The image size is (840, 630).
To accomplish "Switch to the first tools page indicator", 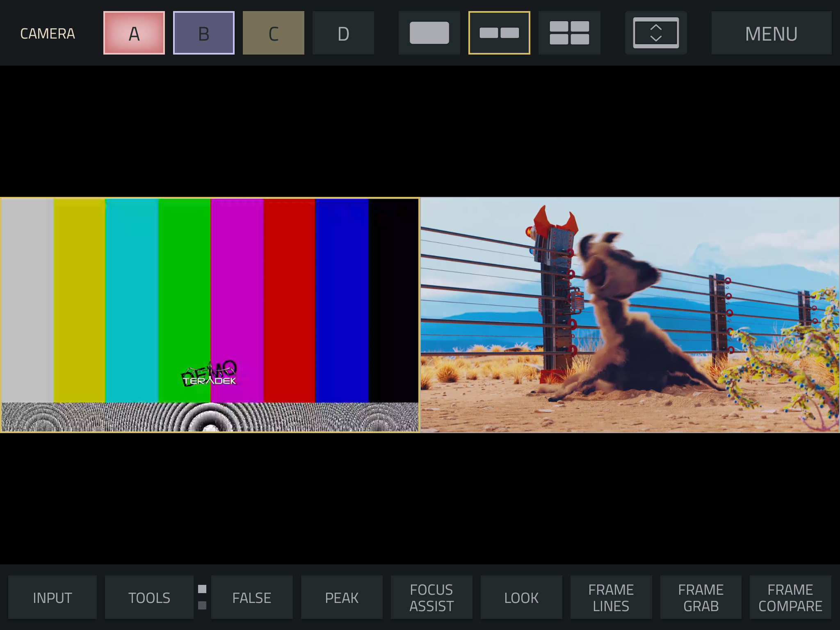I will [202, 589].
